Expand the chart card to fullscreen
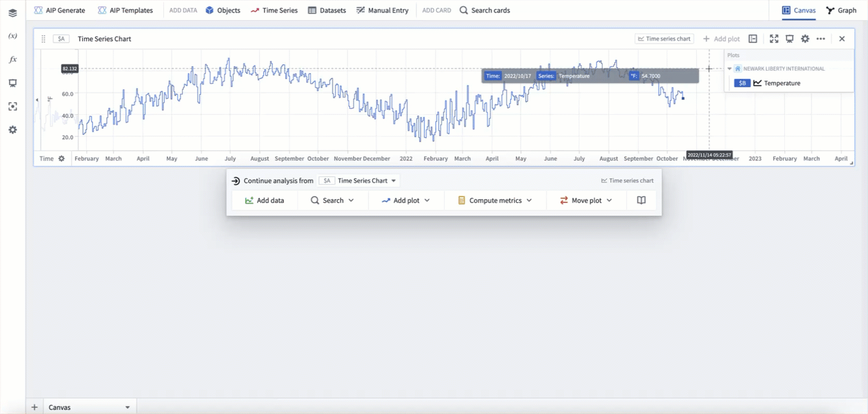Viewport: 868px width, 414px height. 774,39
